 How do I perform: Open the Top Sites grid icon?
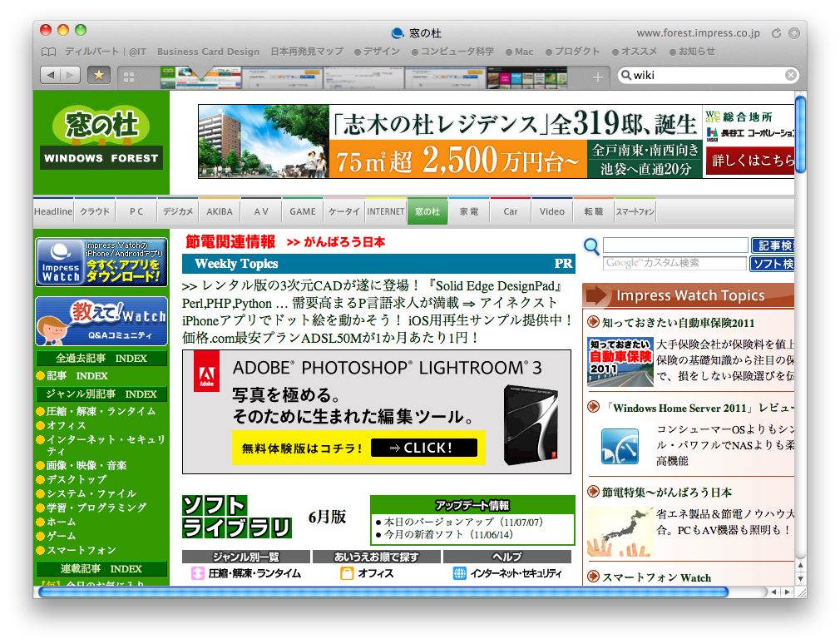129,74
